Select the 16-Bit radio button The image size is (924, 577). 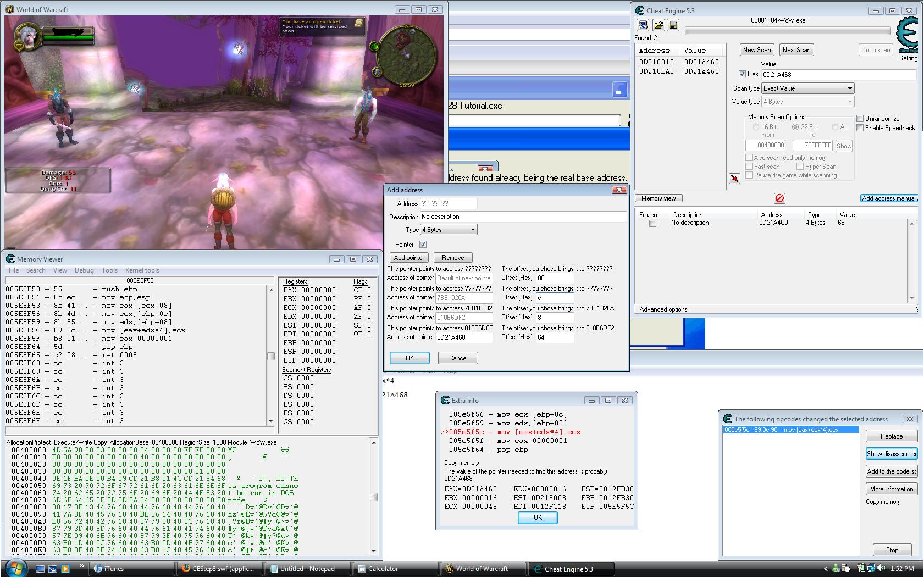(x=756, y=127)
